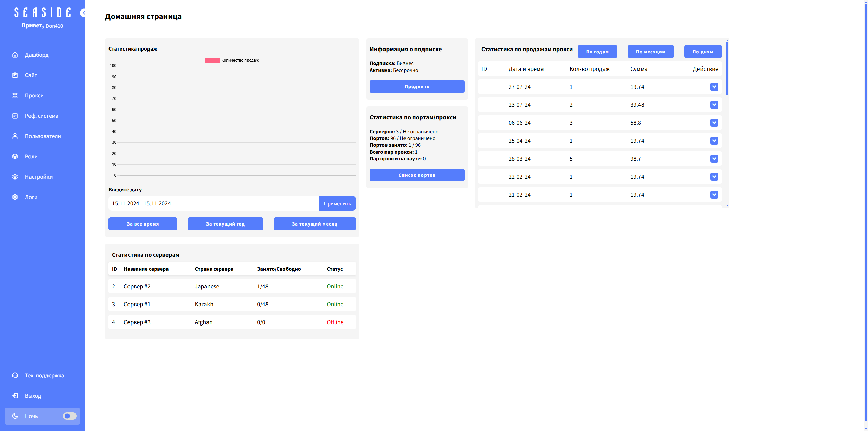The height and width of the screenshot is (431, 868).
Task: Switch proxy sales to По годам
Action: click(x=597, y=52)
